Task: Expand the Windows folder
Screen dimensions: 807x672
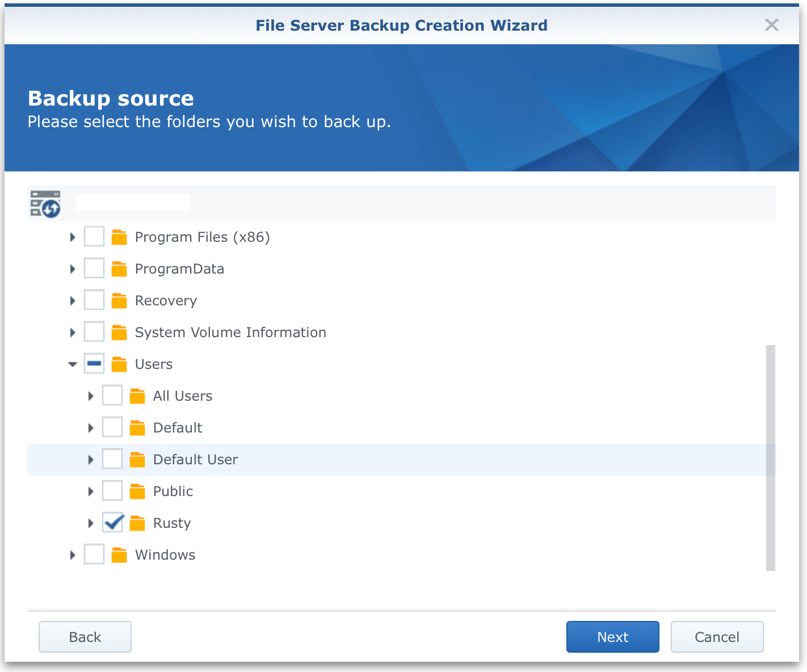Action: point(72,555)
